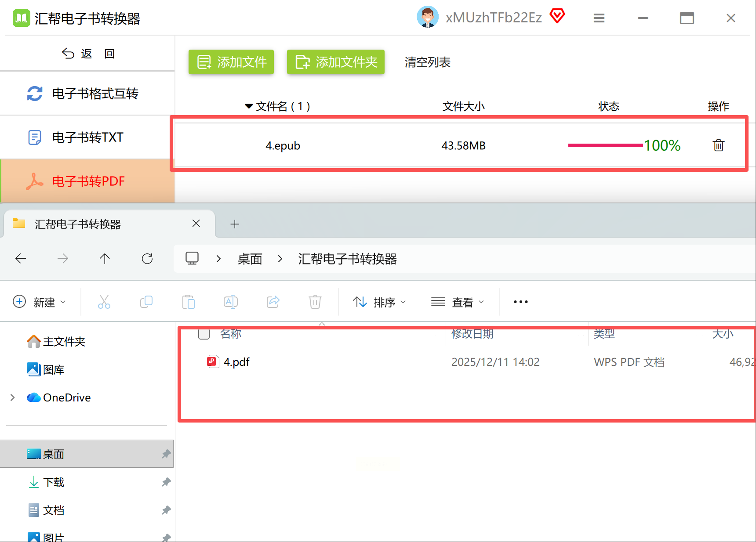The image size is (756, 542).
Task: Open the hamburger menu in title bar
Action: click(599, 18)
